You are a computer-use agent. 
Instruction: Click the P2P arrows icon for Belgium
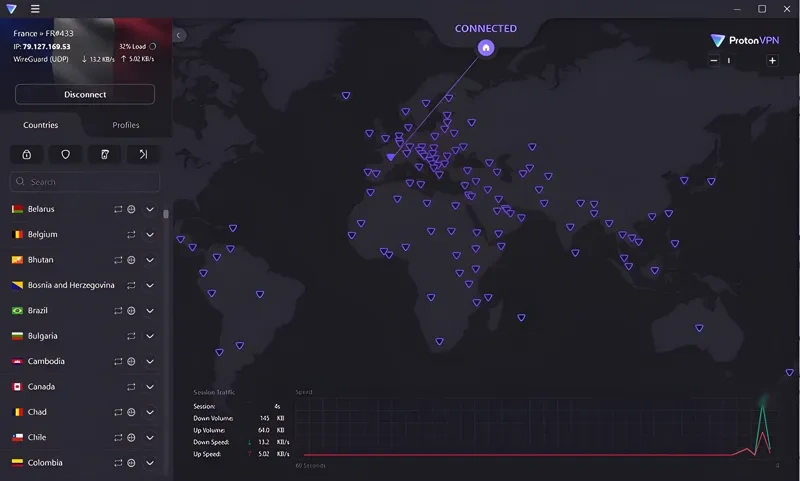coord(130,235)
